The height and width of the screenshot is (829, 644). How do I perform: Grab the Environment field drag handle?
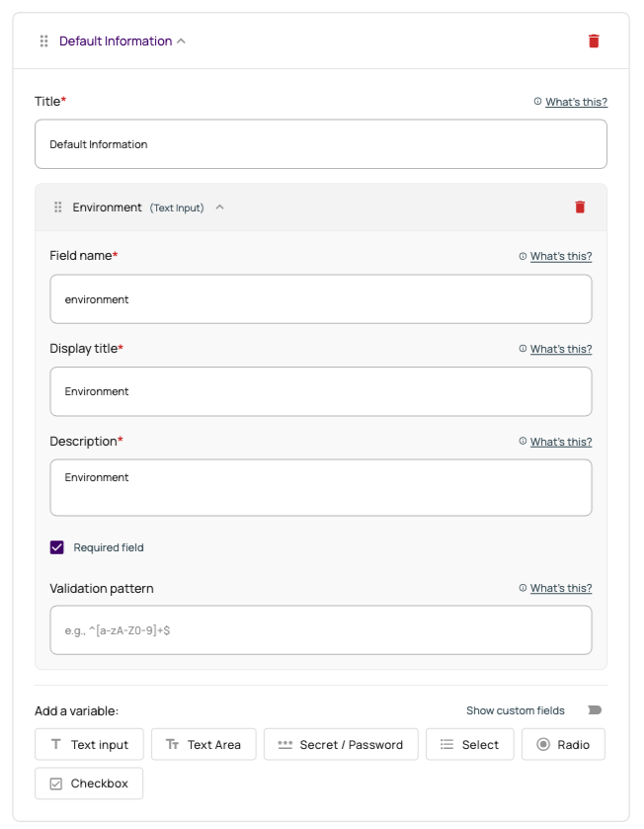coord(57,207)
